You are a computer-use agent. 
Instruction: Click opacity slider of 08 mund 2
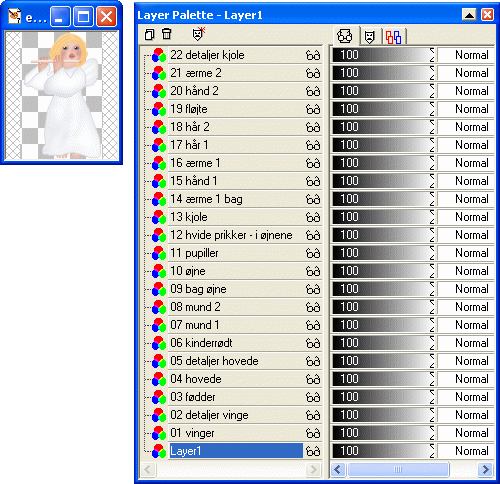[383, 307]
